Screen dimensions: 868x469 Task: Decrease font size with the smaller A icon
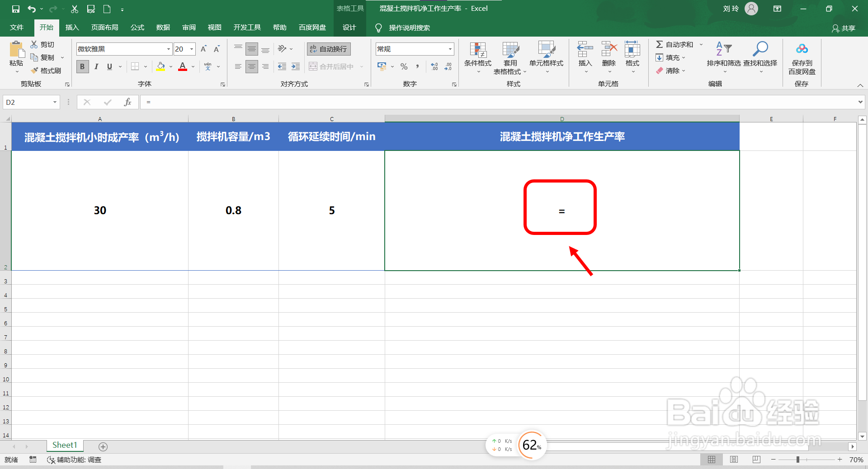217,49
